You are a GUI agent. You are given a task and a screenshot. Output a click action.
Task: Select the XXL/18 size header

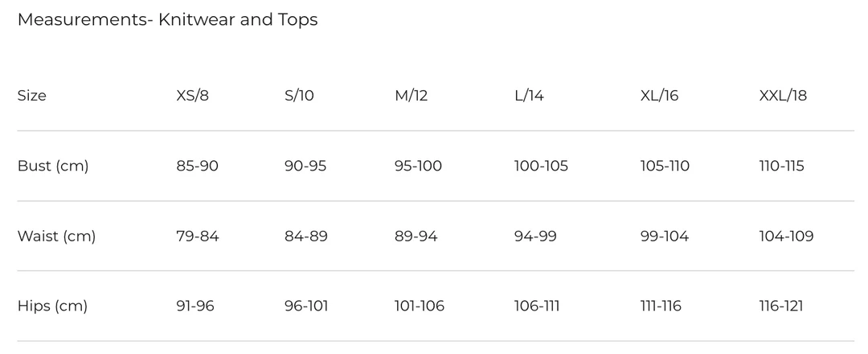pyautogui.click(x=783, y=96)
